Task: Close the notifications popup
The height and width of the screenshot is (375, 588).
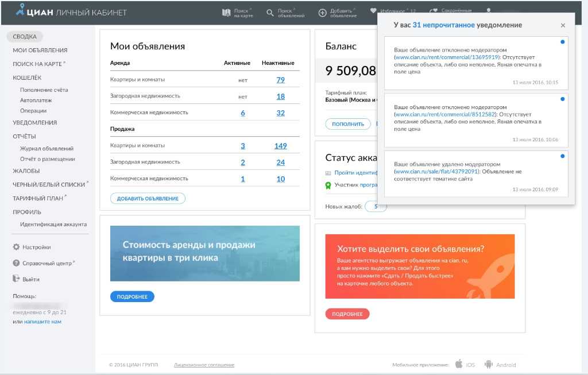Action: pyautogui.click(x=563, y=25)
